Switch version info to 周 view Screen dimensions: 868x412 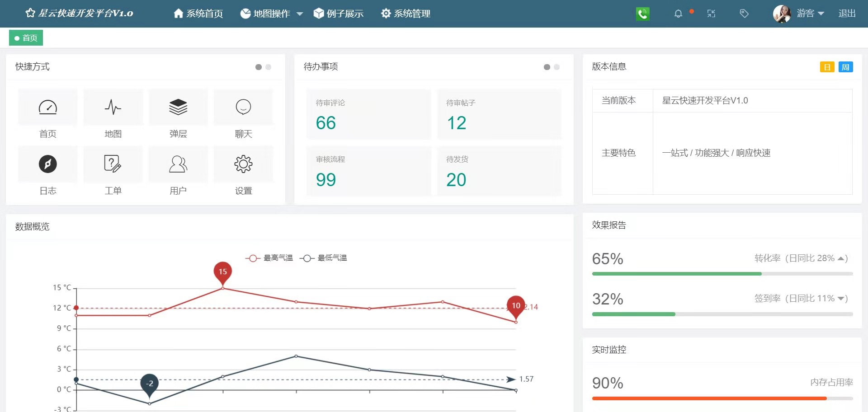coord(846,66)
